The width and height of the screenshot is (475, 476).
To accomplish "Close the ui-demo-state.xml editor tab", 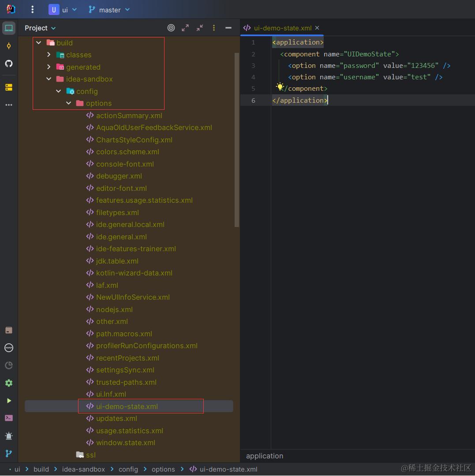I will [317, 28].
